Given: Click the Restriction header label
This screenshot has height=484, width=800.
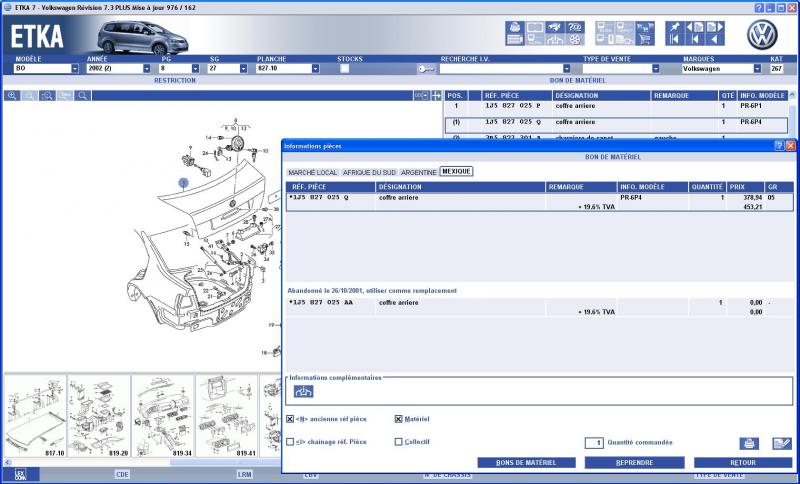Looking at the screenshot, I should coord(174,81).
